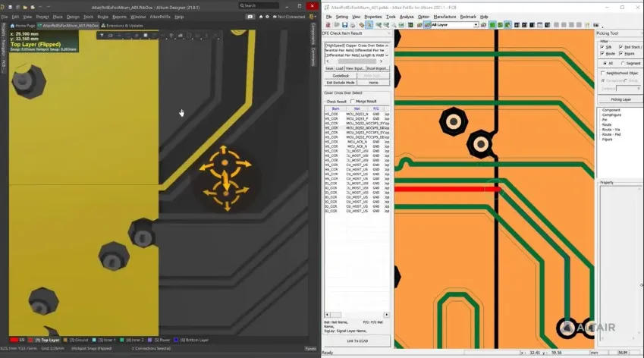Viewport: 644px width, 358px height.
Task: Click the Load button in DFE panel
Action: [339, 68]
